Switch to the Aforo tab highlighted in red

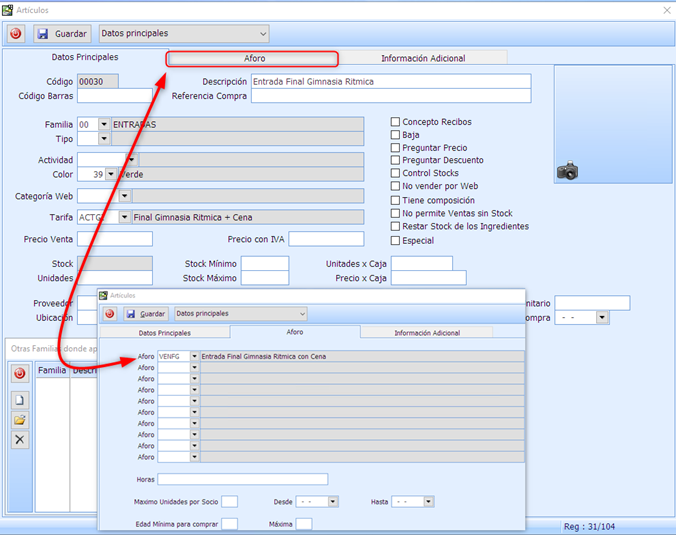pos(252,59)
